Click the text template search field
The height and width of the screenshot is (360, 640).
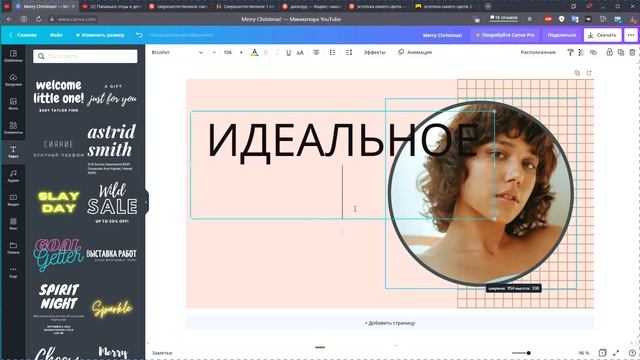click(x=85, y=56)
